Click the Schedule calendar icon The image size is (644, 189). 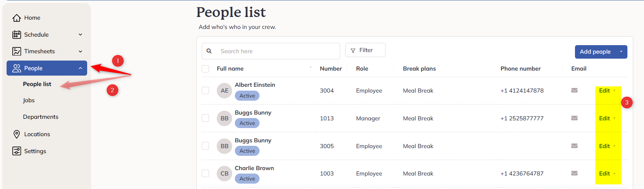[x=17, y=35]
